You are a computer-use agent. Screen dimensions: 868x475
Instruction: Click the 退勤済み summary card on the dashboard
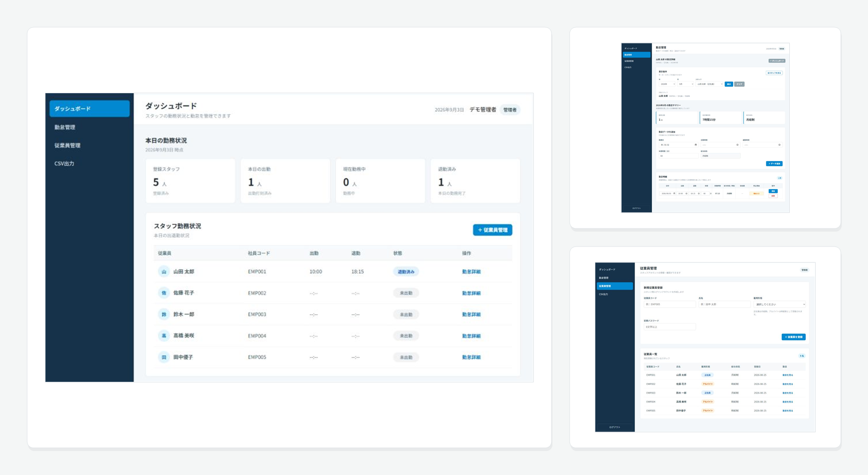[475, 181]
